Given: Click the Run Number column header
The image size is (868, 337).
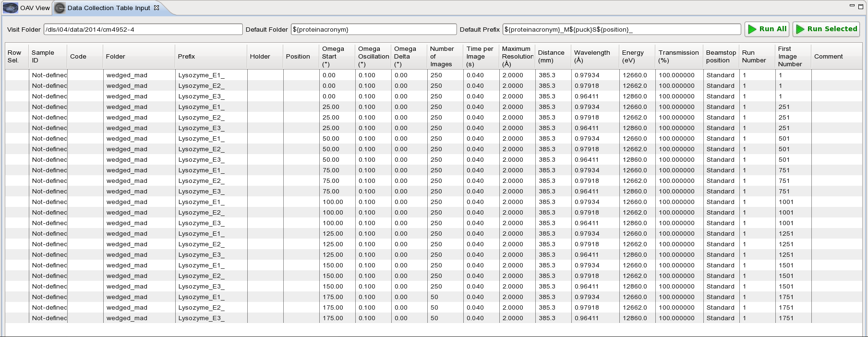Looking at the screenshot, I should click(757, 57).
